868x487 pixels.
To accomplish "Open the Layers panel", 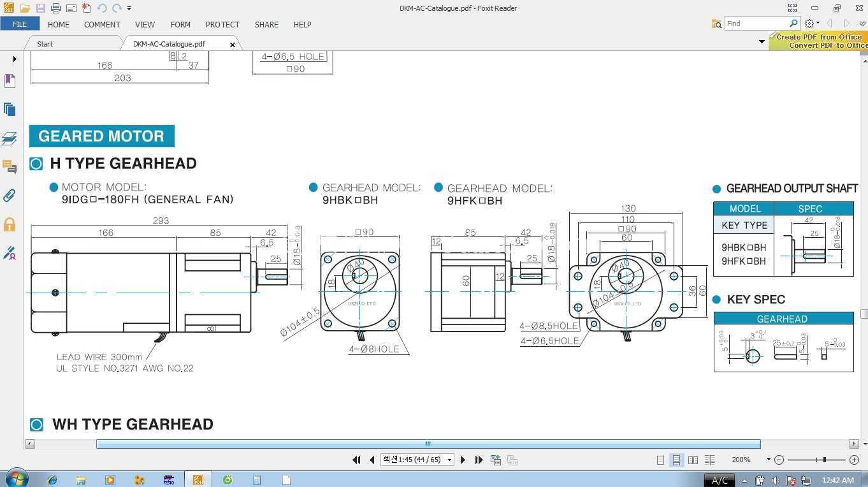I will 10,138.
